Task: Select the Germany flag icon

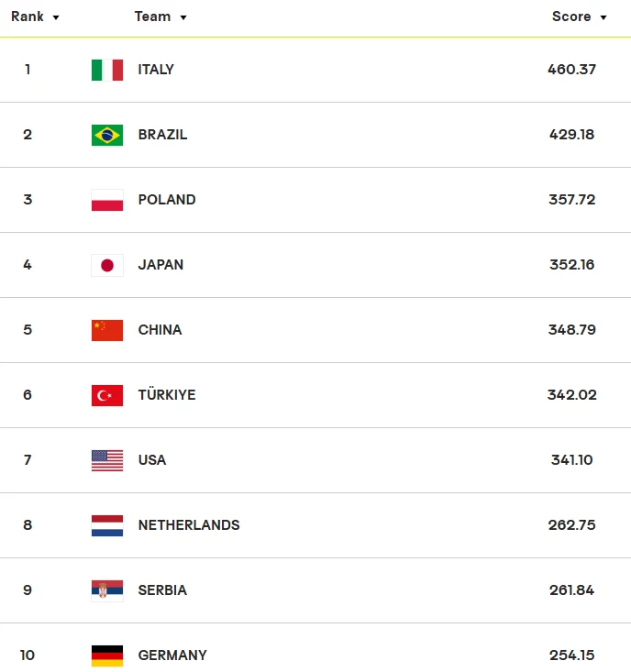Action: [x=107, y=656]
